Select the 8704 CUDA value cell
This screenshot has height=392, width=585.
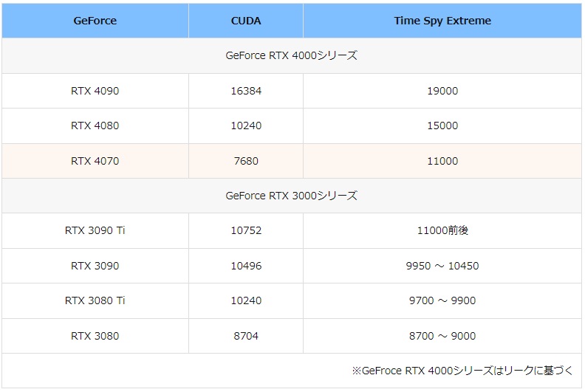click(245, 336)
